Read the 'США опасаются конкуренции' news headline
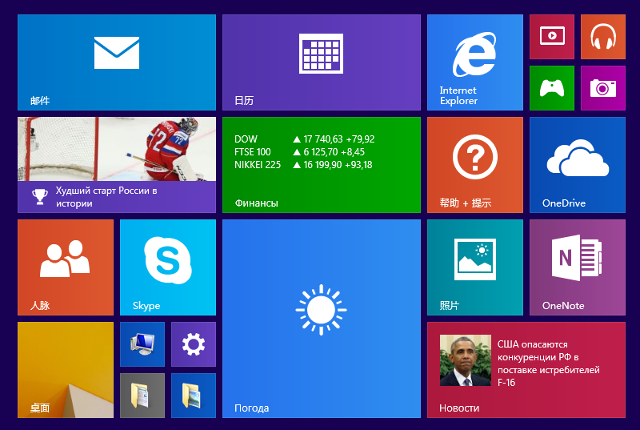Image resolution: width=640 pixels, height=430 pixels. (548, 364)
